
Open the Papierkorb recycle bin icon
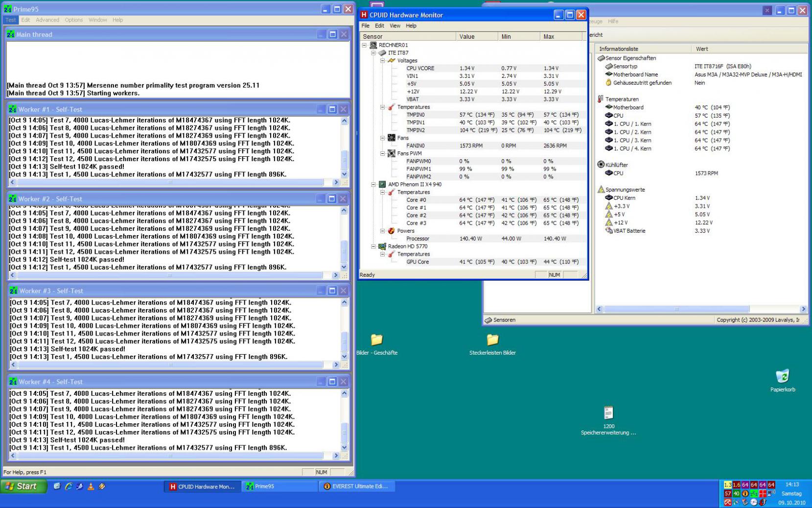783,376
